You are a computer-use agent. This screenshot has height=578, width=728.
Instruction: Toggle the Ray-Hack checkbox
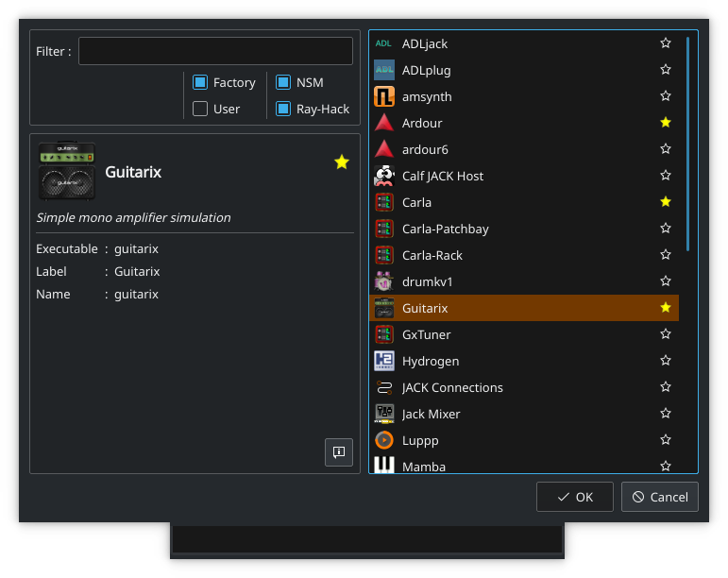(283, 110)
